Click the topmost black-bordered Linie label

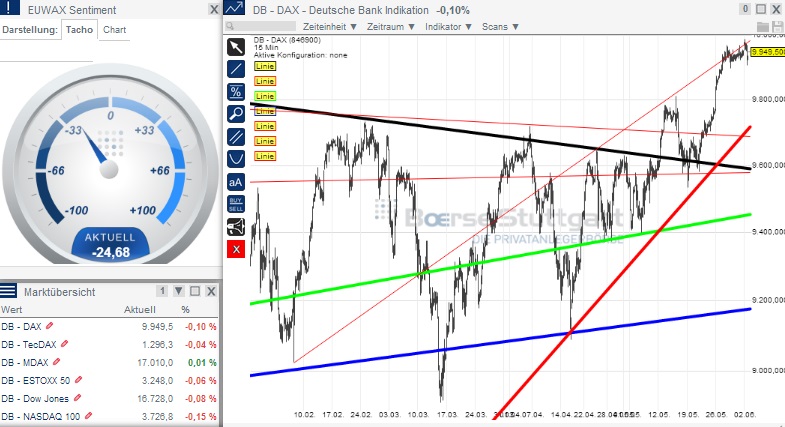point(265,66)
